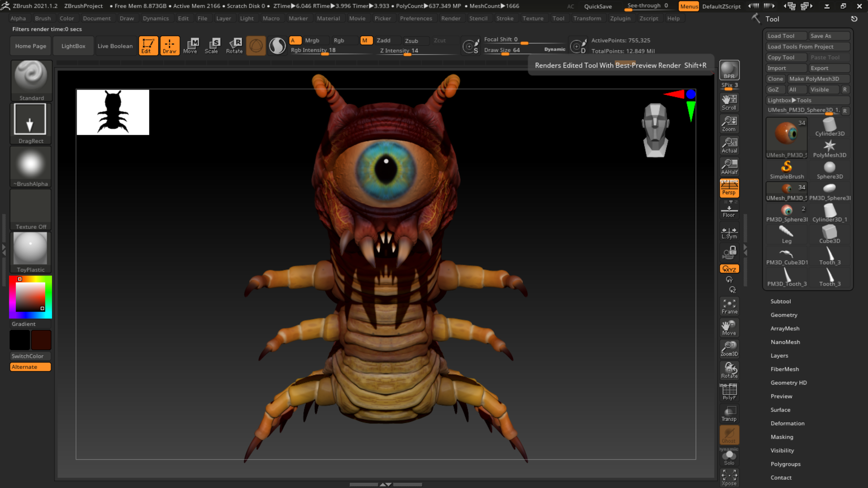Image resolution: width=868 pixels, height=488 pixels.
Task: Toggle Transp transparency mode
Action: point(729,413)
